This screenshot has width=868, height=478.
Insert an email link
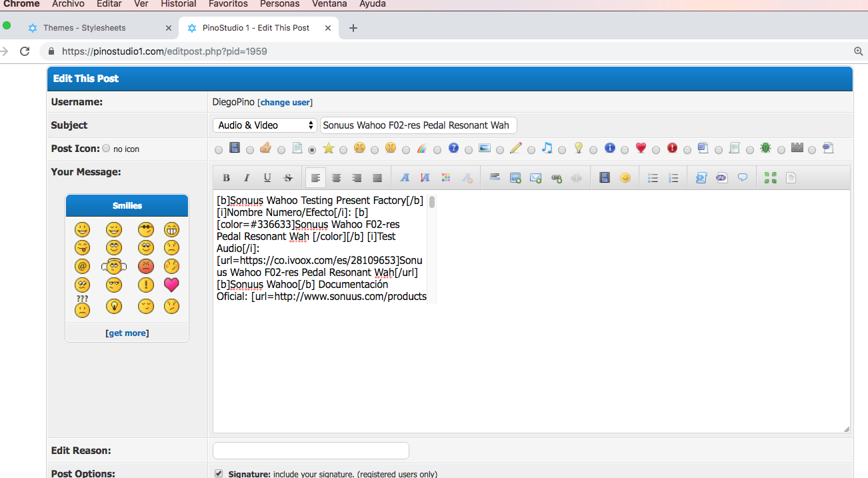[535, 178]
